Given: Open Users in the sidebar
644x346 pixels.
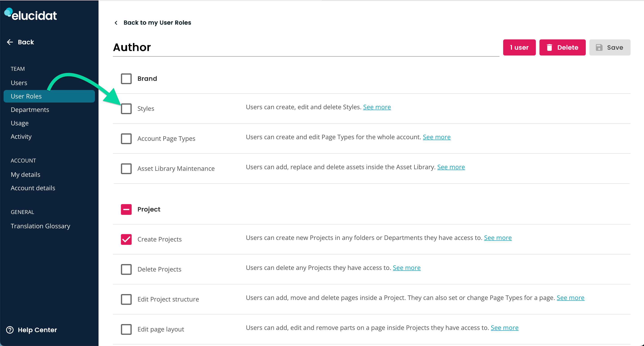Looking at the screenshot, I should coord(19,83).
